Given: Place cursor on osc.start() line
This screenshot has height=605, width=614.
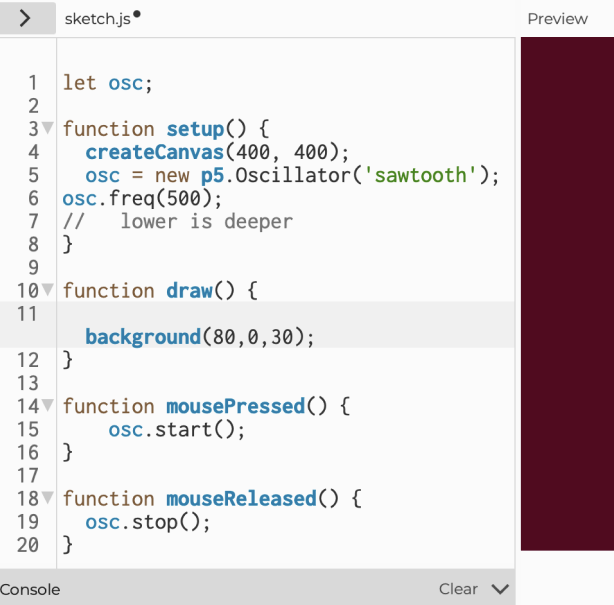Looking at the screenshot, I should click(176, 430).
